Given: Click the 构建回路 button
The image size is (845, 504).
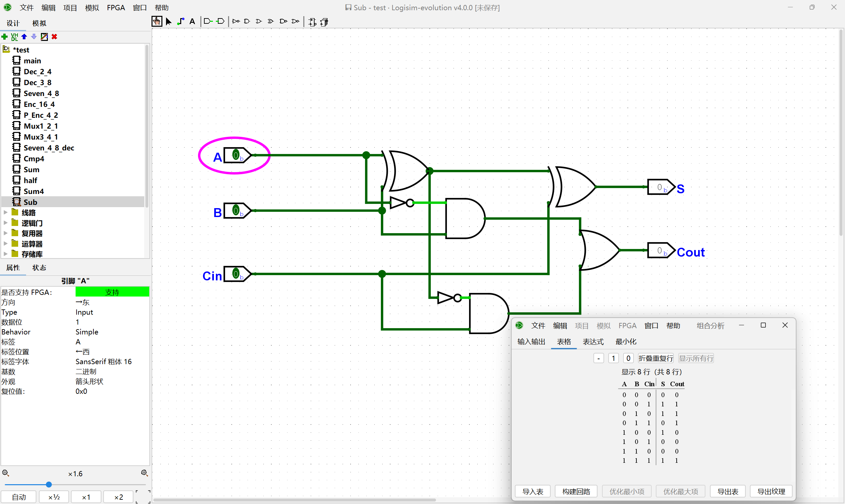Looking at the screenshot, I should coord(576,491).
